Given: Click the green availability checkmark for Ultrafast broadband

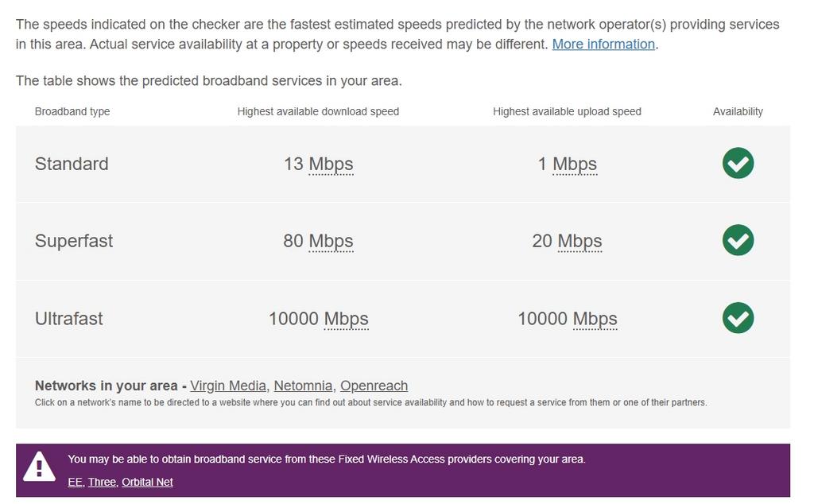Looking at the screenshot, I should [736, 317].
